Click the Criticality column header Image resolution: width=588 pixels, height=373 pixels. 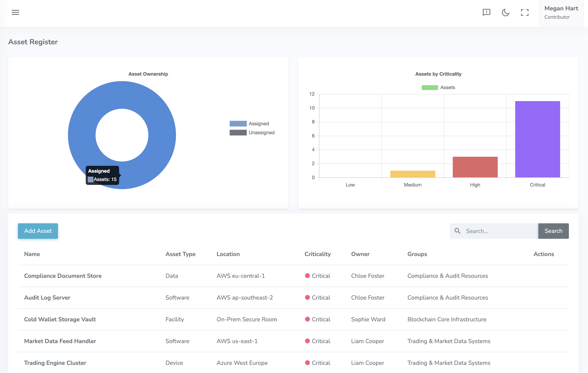click(317, 254)
